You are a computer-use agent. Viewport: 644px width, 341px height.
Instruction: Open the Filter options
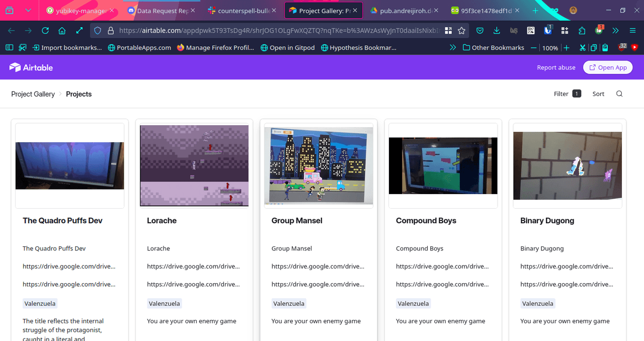(x=567, y=94)
